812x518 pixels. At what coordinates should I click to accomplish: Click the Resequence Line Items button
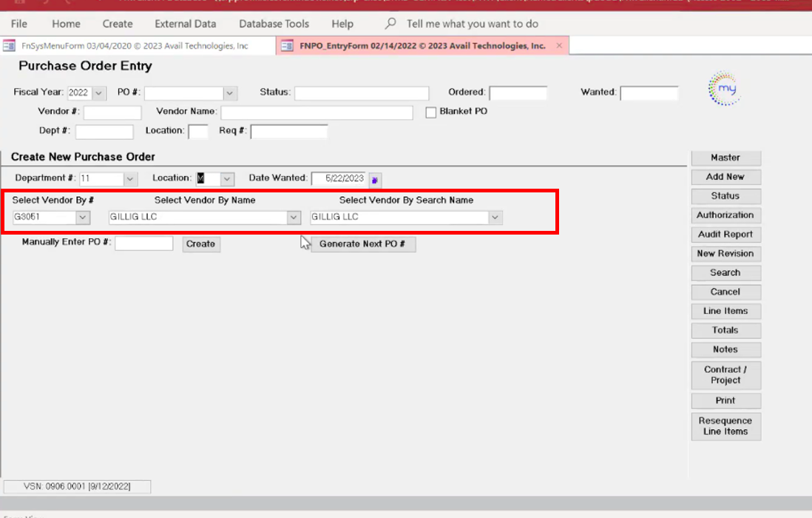725,426
